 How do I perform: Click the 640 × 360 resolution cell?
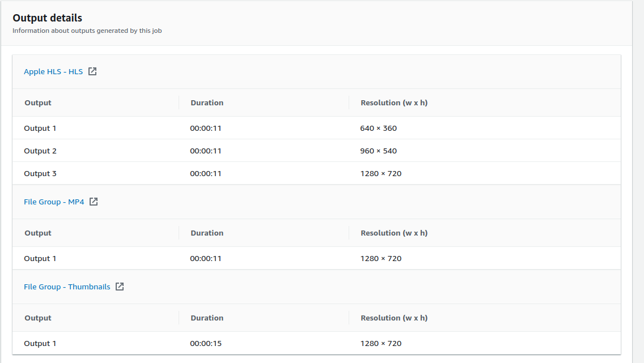(x=378, y=128)
